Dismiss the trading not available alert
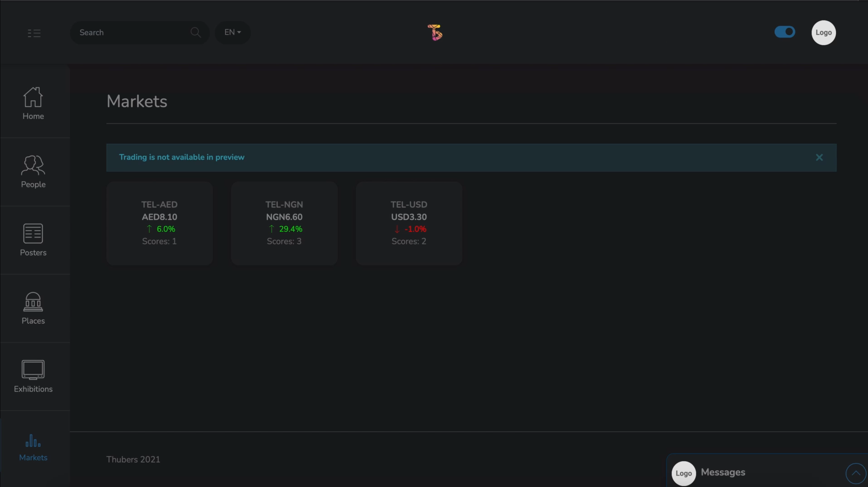This screenshot has height=487, width=868. [x=819, y=157]
